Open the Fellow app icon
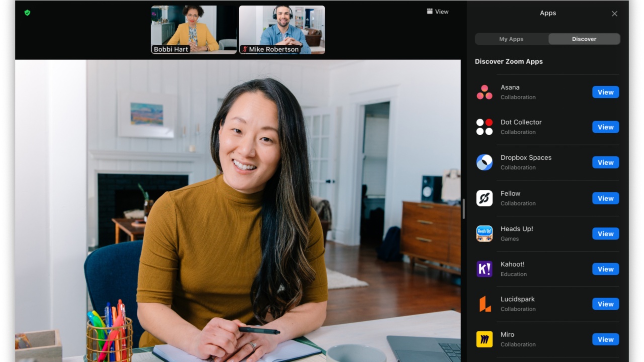644x362 pixels. click(x=484, y=198)
